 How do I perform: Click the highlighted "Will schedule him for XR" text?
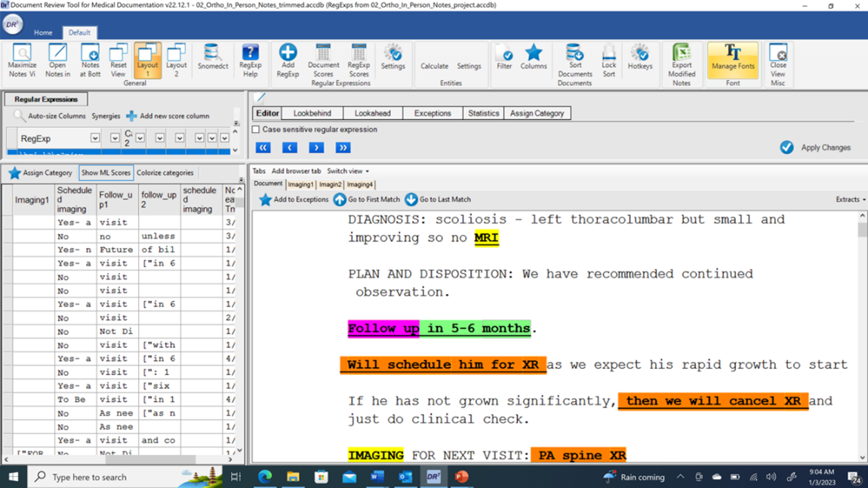click(443, 364)
